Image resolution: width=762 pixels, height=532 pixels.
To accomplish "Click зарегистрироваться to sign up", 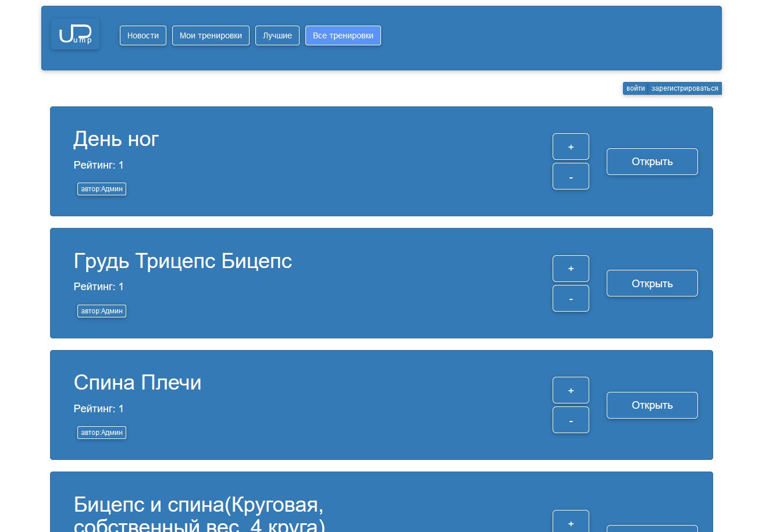I will point(685,88).
